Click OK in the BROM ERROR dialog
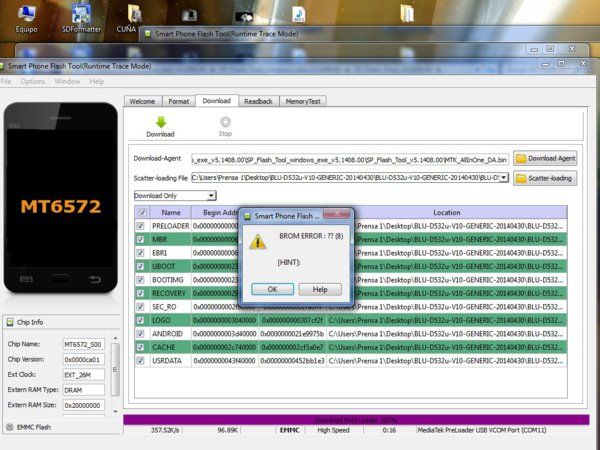600x450 pixels. [x=272, y=289]
